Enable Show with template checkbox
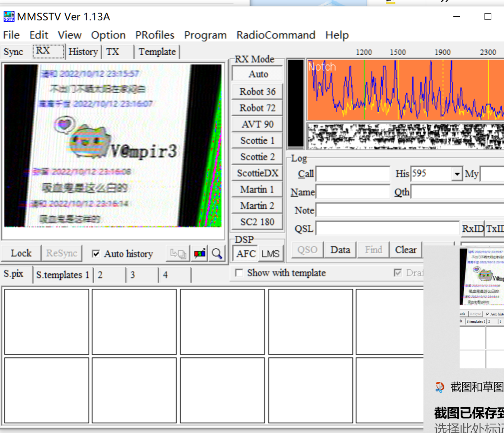 pos(239,273)
